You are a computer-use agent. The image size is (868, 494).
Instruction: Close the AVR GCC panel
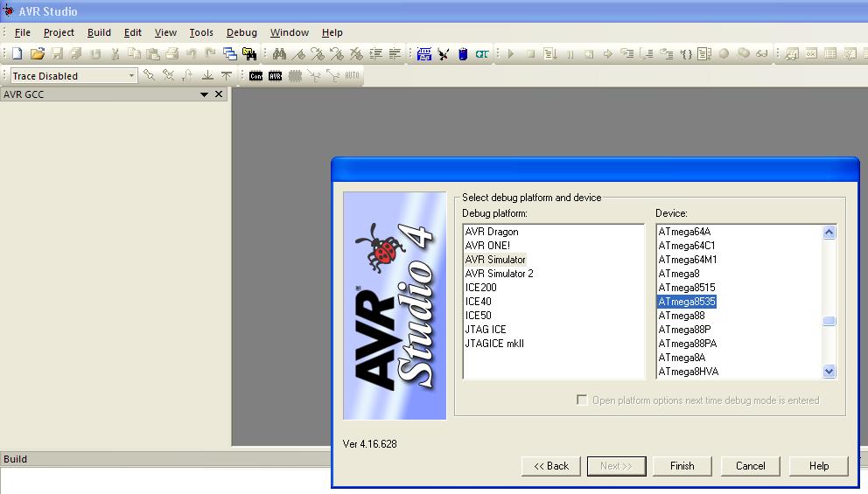(x=219, y=94)
